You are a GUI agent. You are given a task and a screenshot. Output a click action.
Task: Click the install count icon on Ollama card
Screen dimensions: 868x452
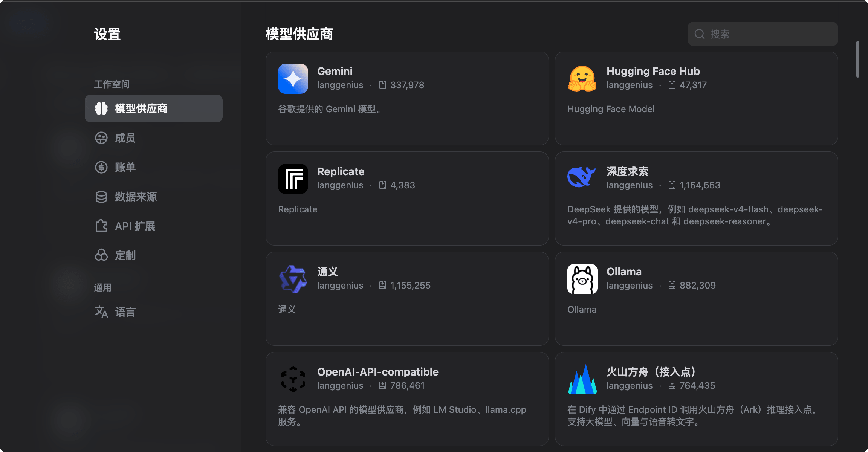(672, 285)
